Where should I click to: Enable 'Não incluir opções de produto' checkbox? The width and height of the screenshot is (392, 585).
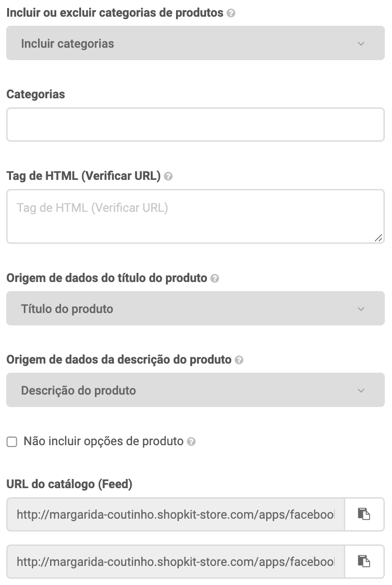pyautogui.click(x=12, y=442)
